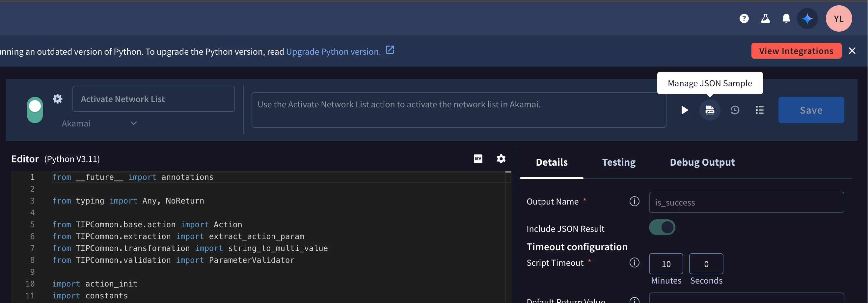Image resolution: width=868 pixels, height=303 pixels.
Task: Open the list view icon next to Save
Action: tap(760, 110)
